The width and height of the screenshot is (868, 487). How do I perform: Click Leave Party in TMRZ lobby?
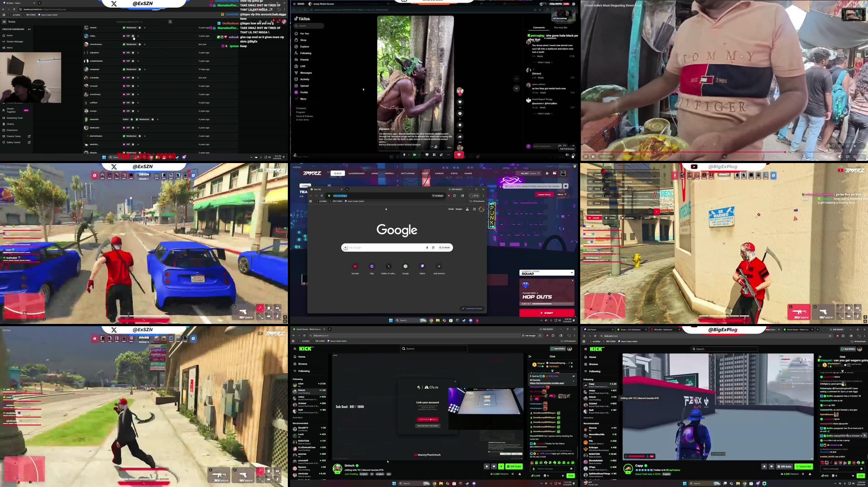coord(544,194)
